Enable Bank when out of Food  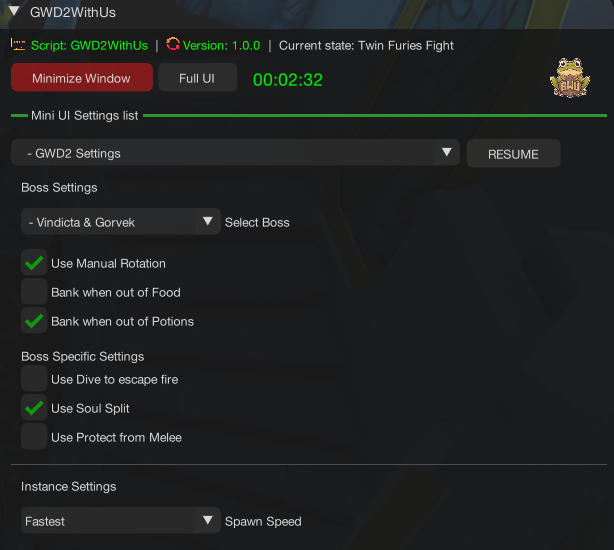tap(34, 292)
